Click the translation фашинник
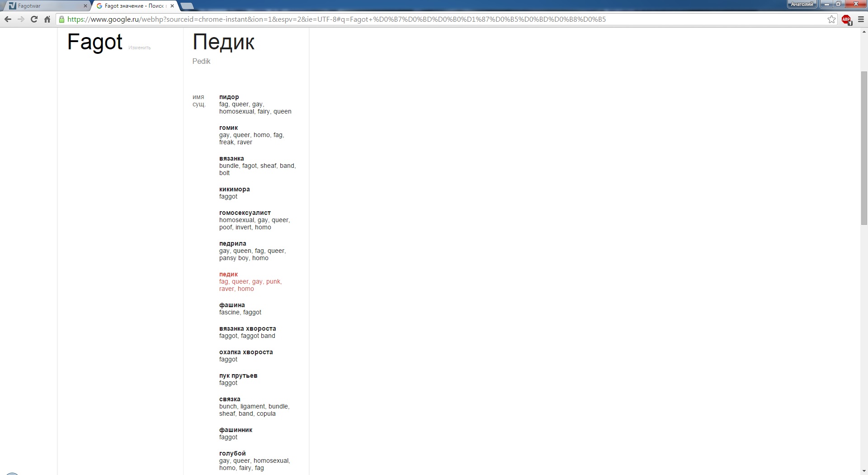This screenshot has width=868, height=475. (x=236, y=430)
